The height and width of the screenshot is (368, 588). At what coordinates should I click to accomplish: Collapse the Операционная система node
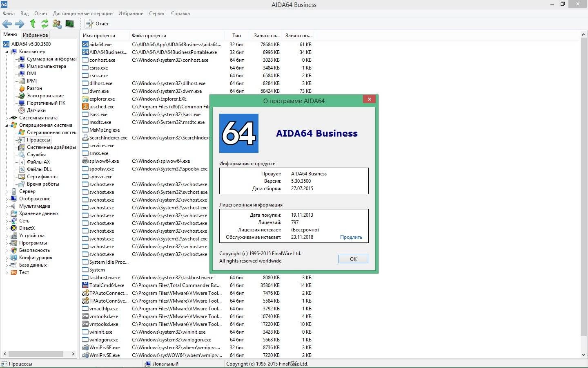tap(7, 126)
